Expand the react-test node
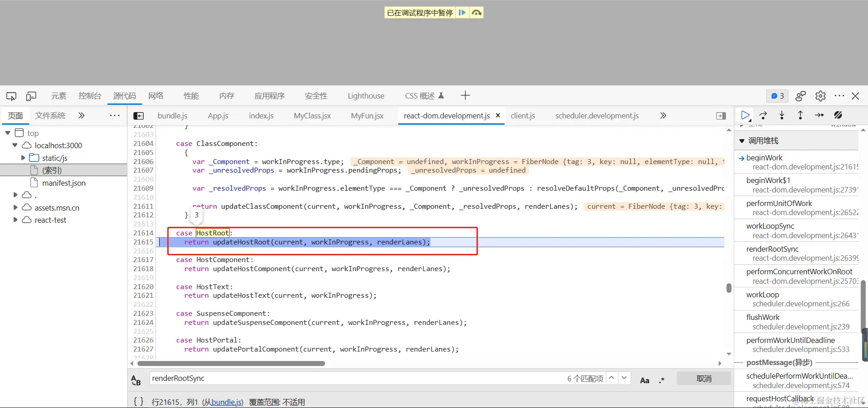868x408 pixels. [15, 220]
